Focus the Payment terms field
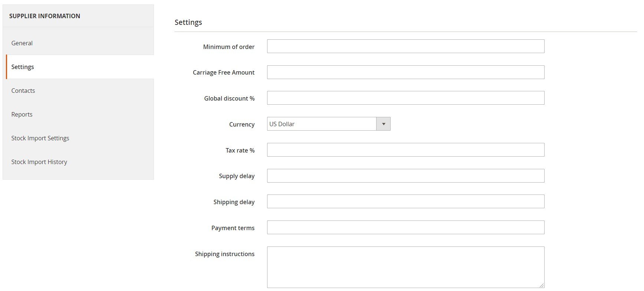This screenshot has width=644, height=291. (x=405, y=228)
